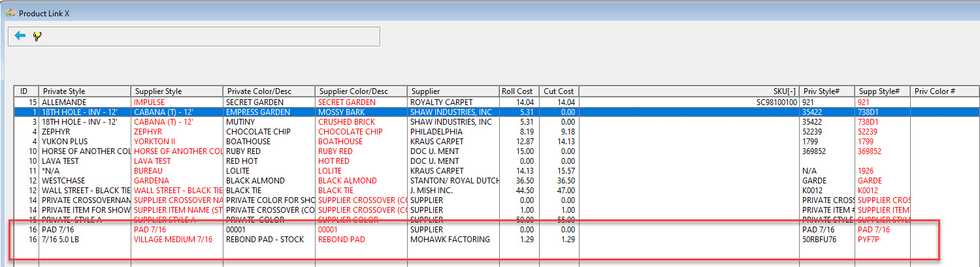Viewport: 980px width, 267px height.
Task: Click the WALL STREET - BLACK TIE private style cell
Action: 86,191
